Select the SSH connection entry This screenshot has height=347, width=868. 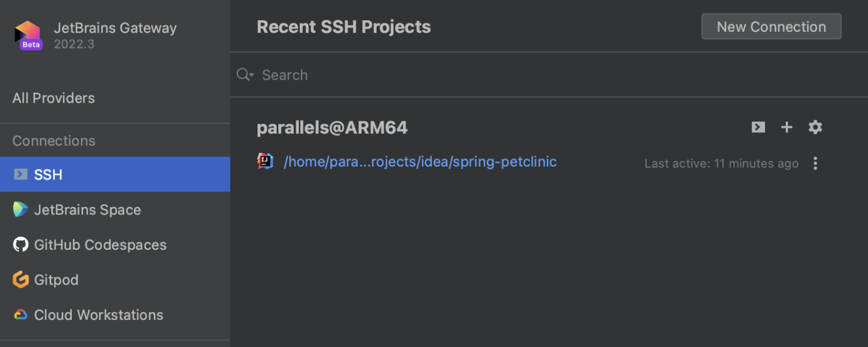(x=49, y=175)
